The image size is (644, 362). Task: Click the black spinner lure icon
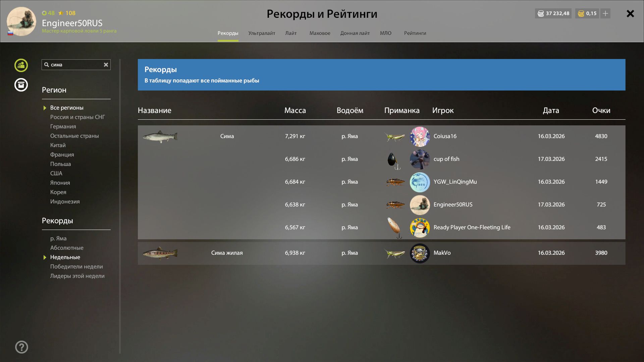click(393, 160)
